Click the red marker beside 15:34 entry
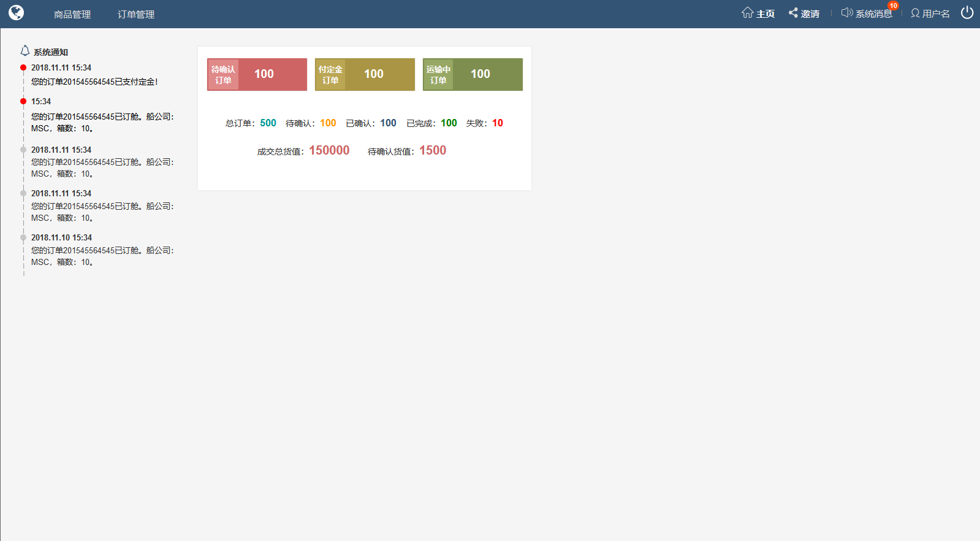This screenshot has height=541, width=980. [23, 101]
